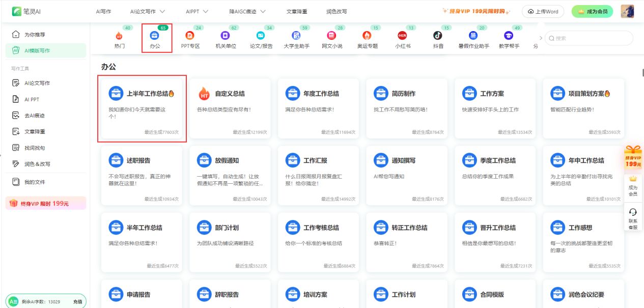
Task: Open the 放假通知 template card
Action: click(x=230, y=176)
